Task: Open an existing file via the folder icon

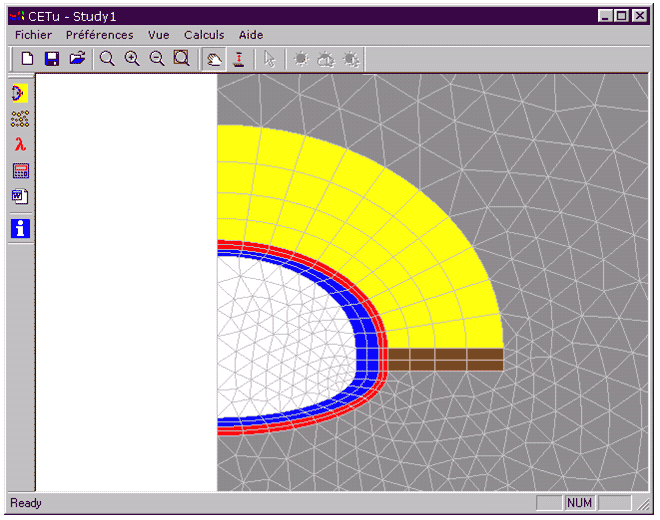Action: click(x=77, y=59)
